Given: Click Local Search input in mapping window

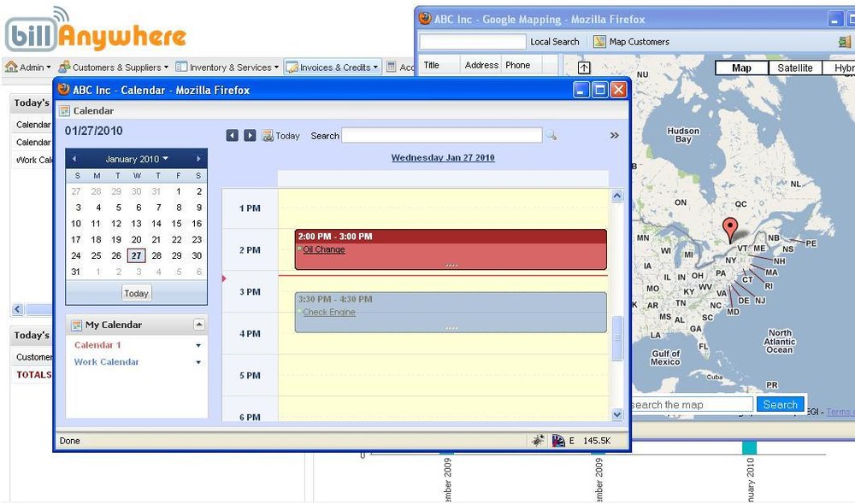Looking at the screenshot, I should (x=472, y=41).
